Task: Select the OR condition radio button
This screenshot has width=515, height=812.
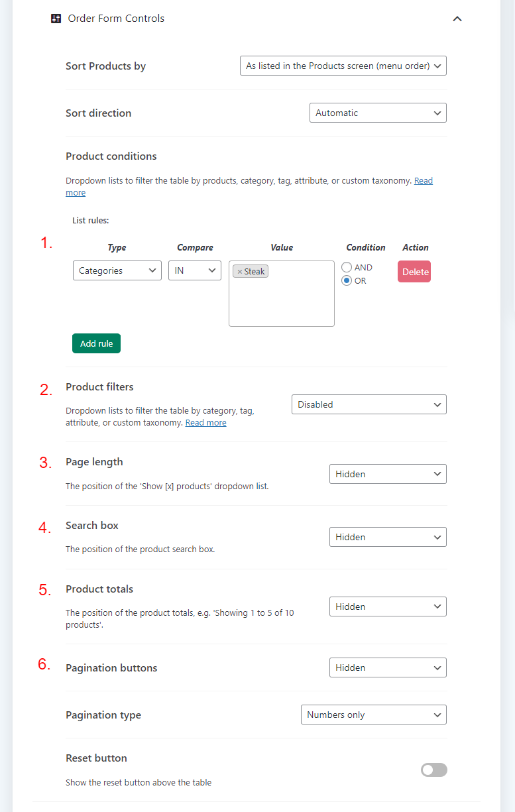Action: pos(347,280)
